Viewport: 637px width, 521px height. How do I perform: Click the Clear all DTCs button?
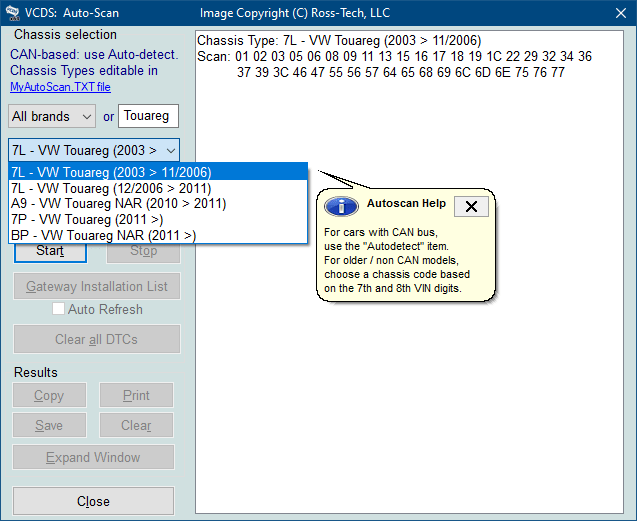click(96, 339)
